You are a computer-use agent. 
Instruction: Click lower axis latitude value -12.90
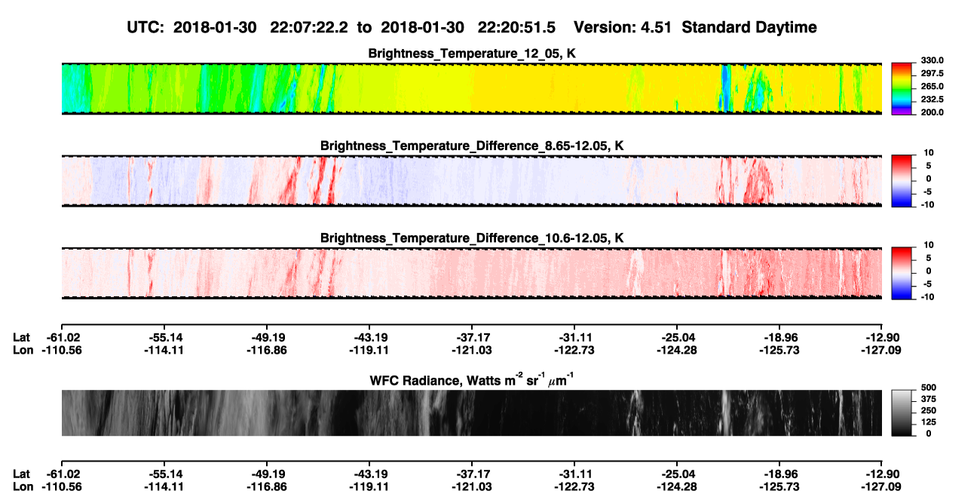882,474
